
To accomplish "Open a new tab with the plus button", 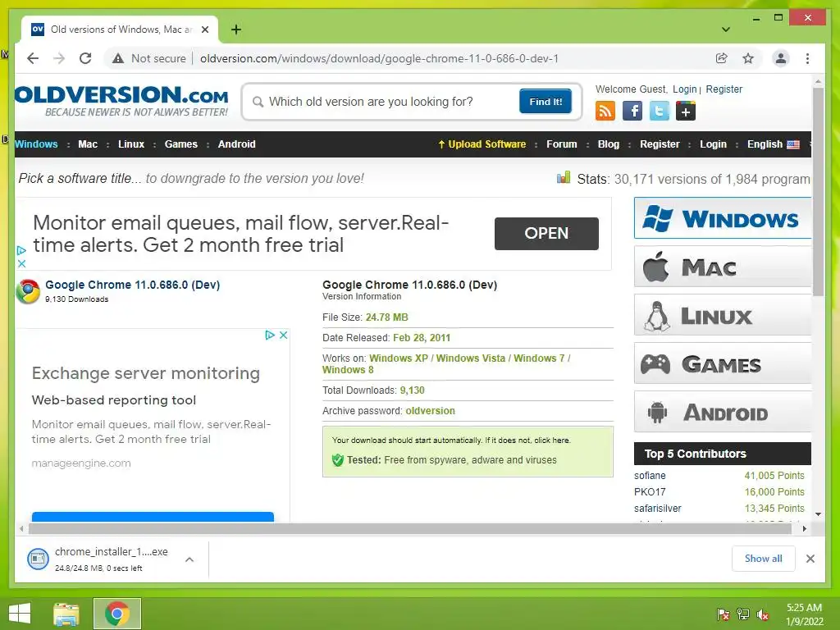I will [235, 30].
